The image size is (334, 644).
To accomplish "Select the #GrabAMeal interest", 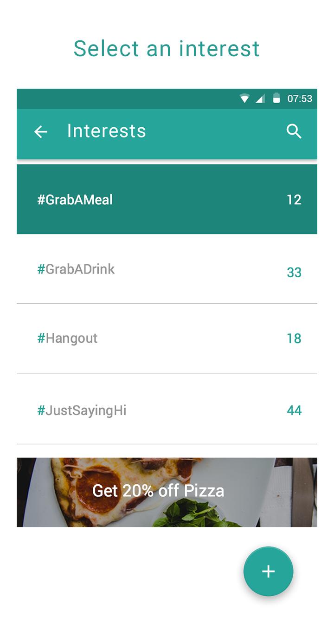I will click(75, 200).
